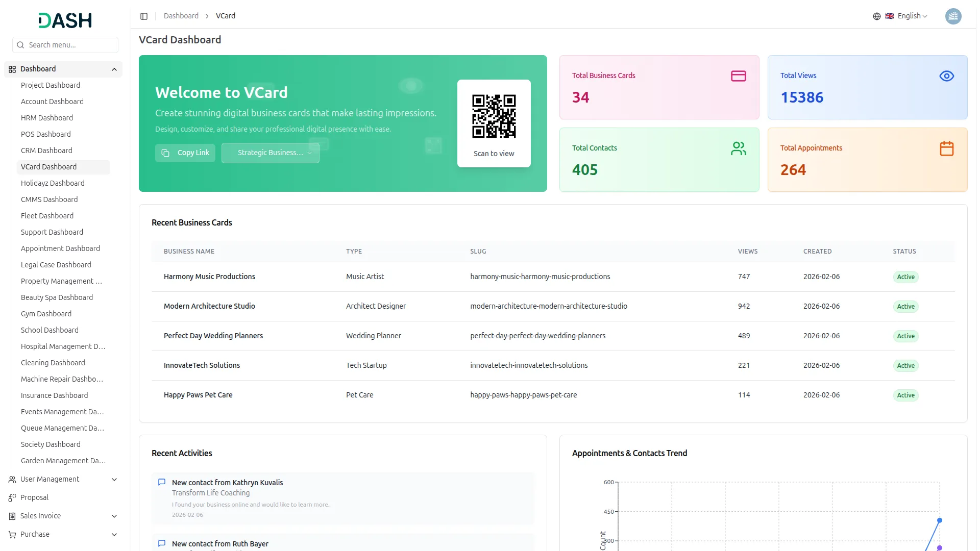Click the blue data point on trend chart
980x551 pixels.
click(x=939, y=520)
